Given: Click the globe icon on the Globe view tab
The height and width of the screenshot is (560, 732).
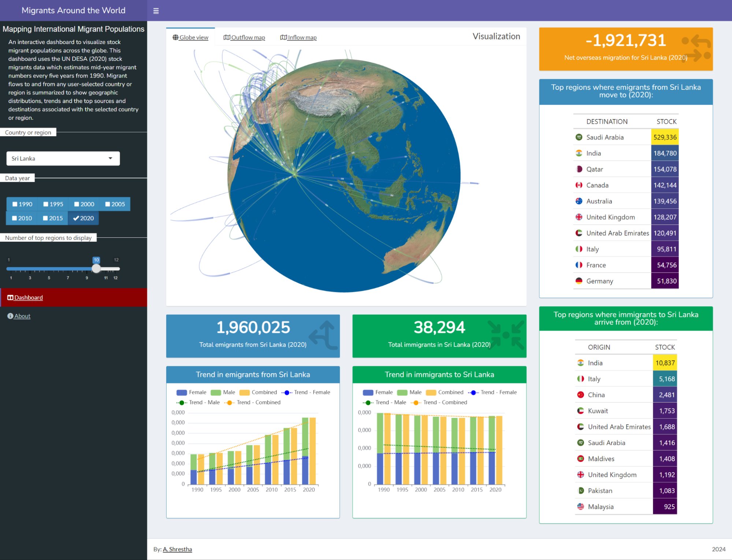Looking at the screenshot, I should (x=175, y=37).
